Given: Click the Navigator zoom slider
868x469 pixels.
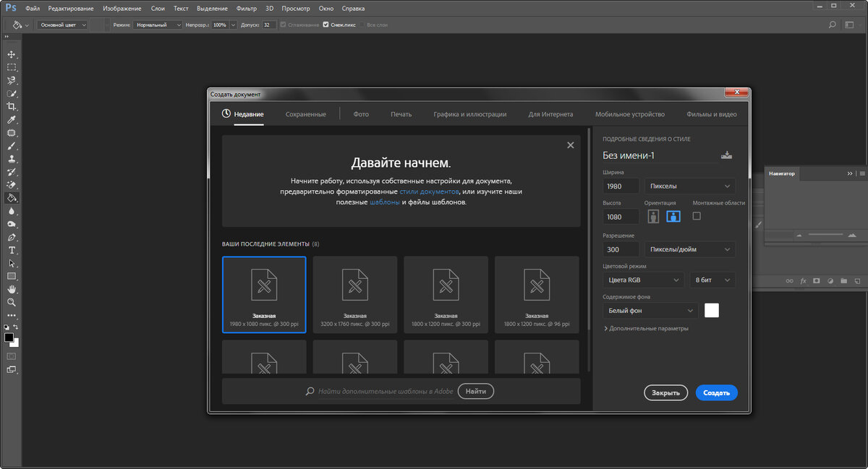Looking at the screenshot, I should (825, 235).
